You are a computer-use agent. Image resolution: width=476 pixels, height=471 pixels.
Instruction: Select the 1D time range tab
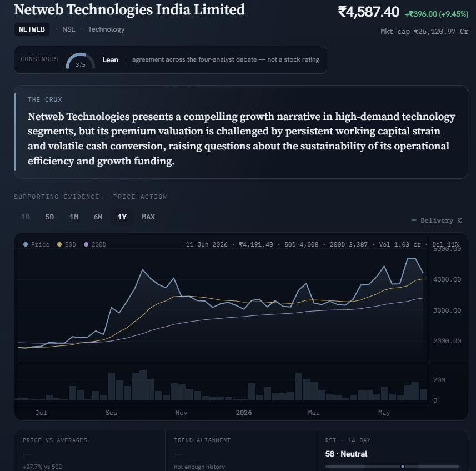(25, 217)
